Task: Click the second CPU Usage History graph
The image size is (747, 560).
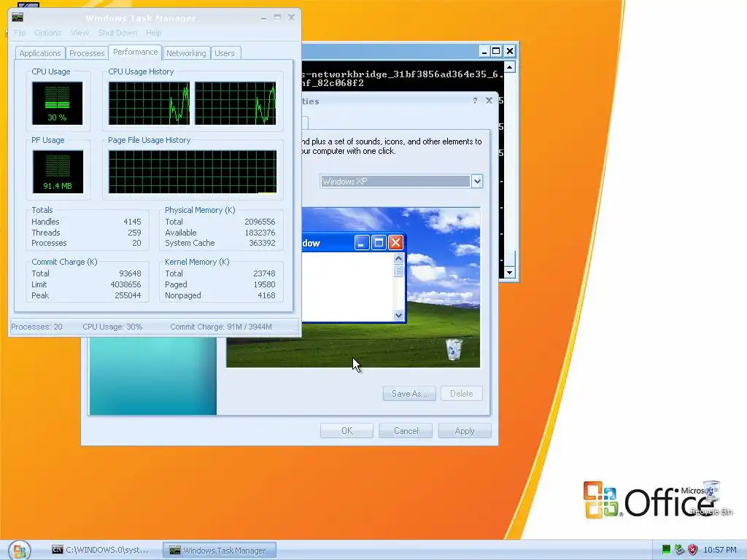Action: click(x=236, y=104)
